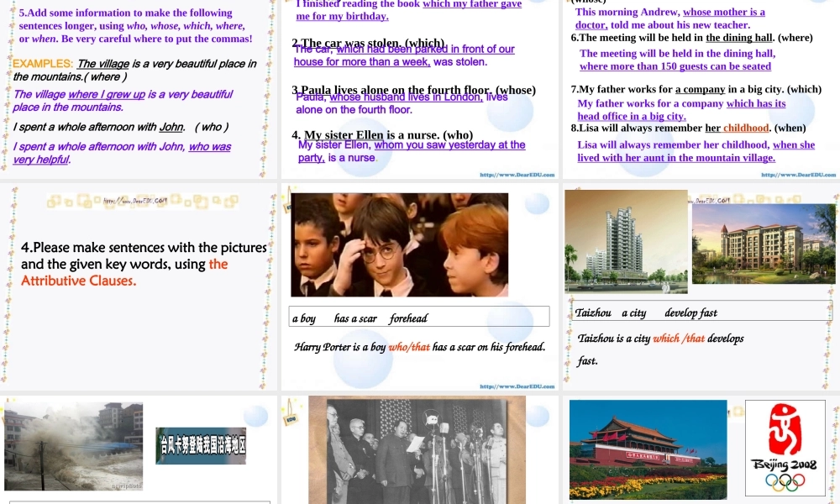Click the red 'which /that' in Taizhou sentence
Image resolution: width=840 pixels, height=504 pixels.
(679, 339)
